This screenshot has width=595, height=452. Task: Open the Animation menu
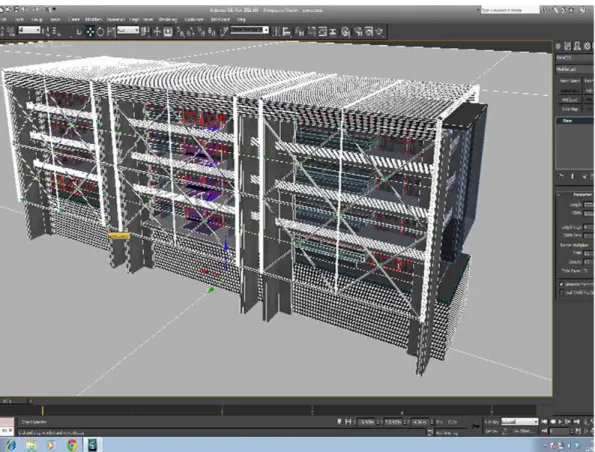point(115,19)
